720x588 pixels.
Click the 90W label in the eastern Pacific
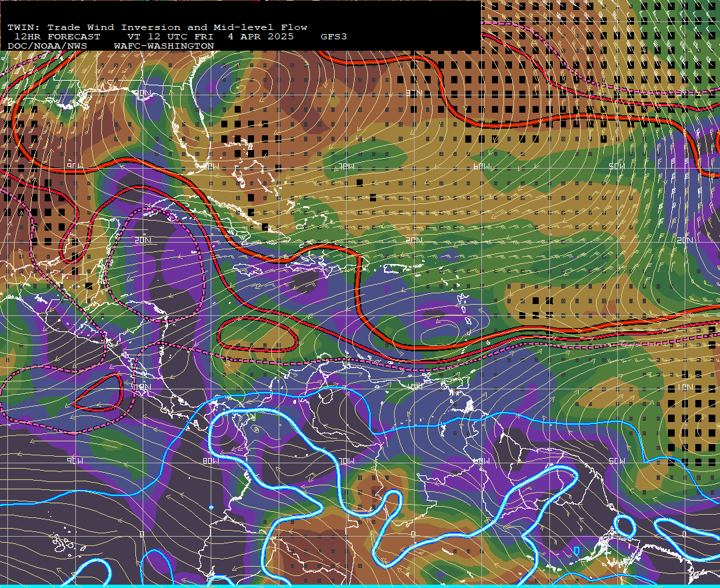click(75, 461)
